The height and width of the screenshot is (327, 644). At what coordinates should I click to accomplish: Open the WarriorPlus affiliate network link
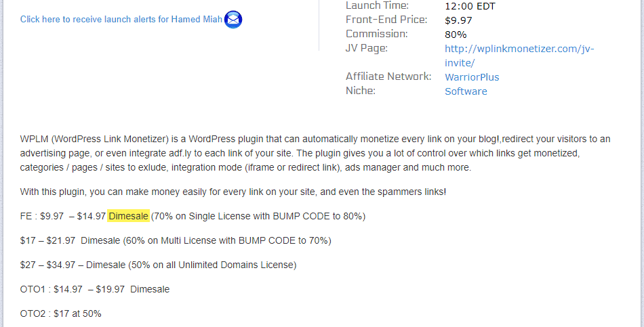pos(472,77)
